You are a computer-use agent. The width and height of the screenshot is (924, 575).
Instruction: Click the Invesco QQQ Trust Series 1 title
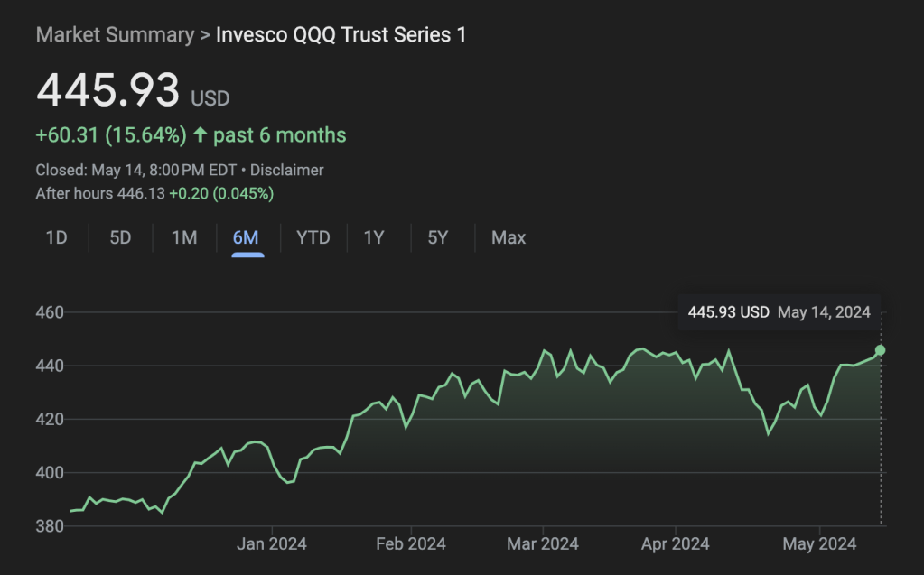pos(341,35)
